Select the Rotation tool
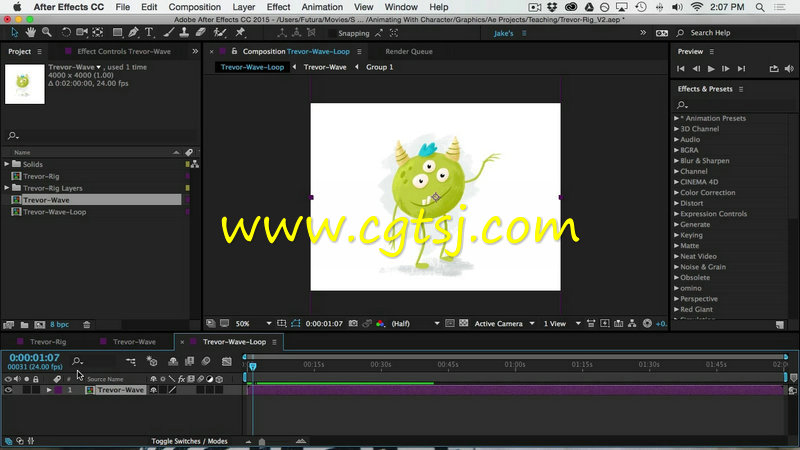Screen dimensions: 800x450 (x=66, y=33)
